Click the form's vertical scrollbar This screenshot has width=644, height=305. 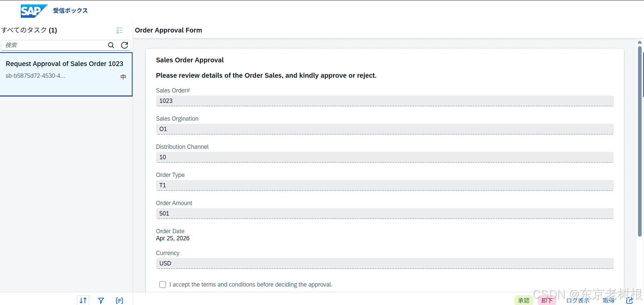pyautogui.click(x=640, y=141)
